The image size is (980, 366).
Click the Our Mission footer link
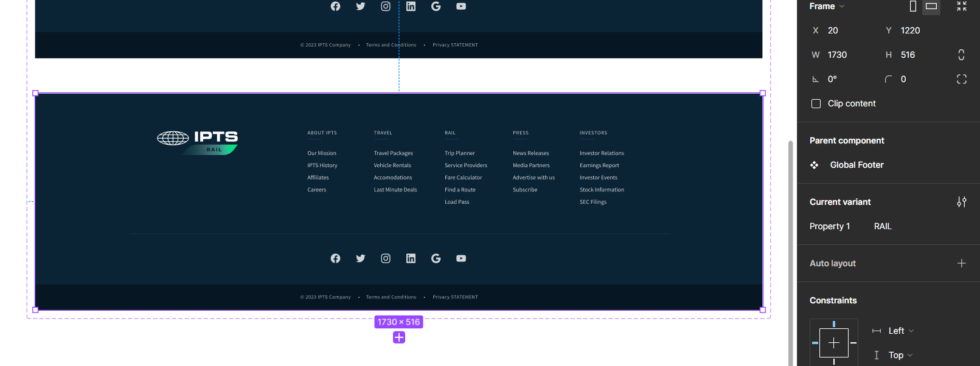click(322, 153)
